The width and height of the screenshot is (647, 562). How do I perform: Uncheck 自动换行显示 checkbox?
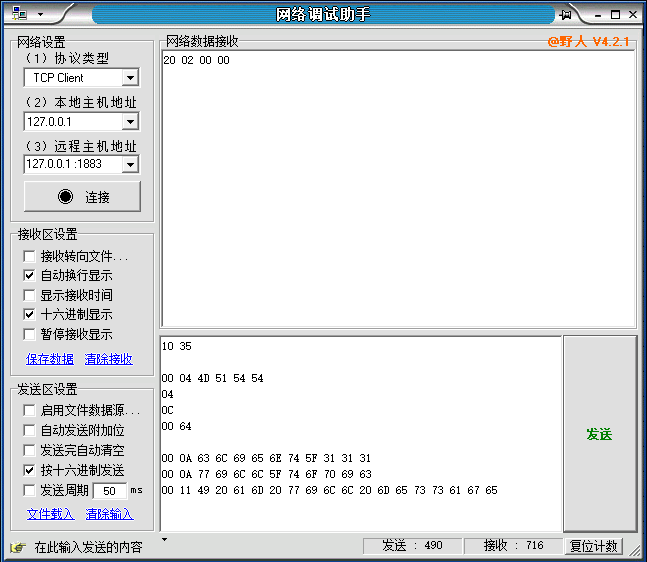(29, 275)
